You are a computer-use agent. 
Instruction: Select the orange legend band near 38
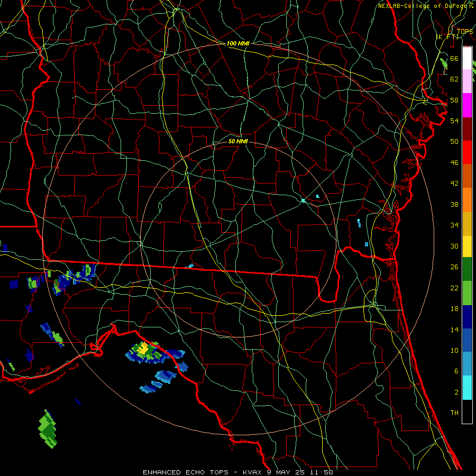point(467,200)
